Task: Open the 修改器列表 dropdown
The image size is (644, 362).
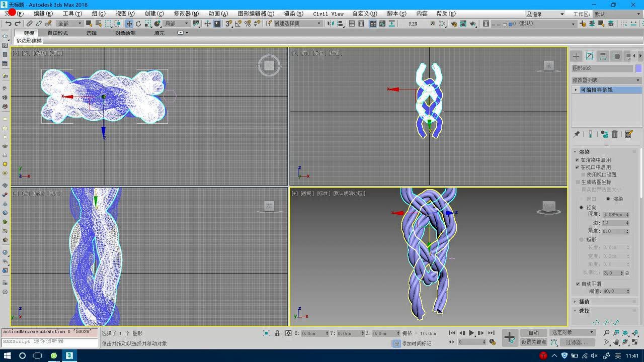Action: coord(606,80)
